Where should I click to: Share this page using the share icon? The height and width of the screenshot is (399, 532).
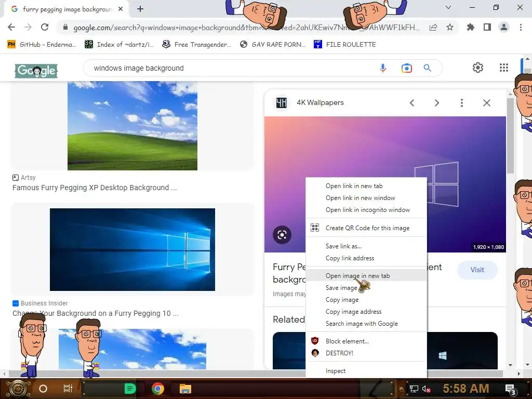pos(433,28)
